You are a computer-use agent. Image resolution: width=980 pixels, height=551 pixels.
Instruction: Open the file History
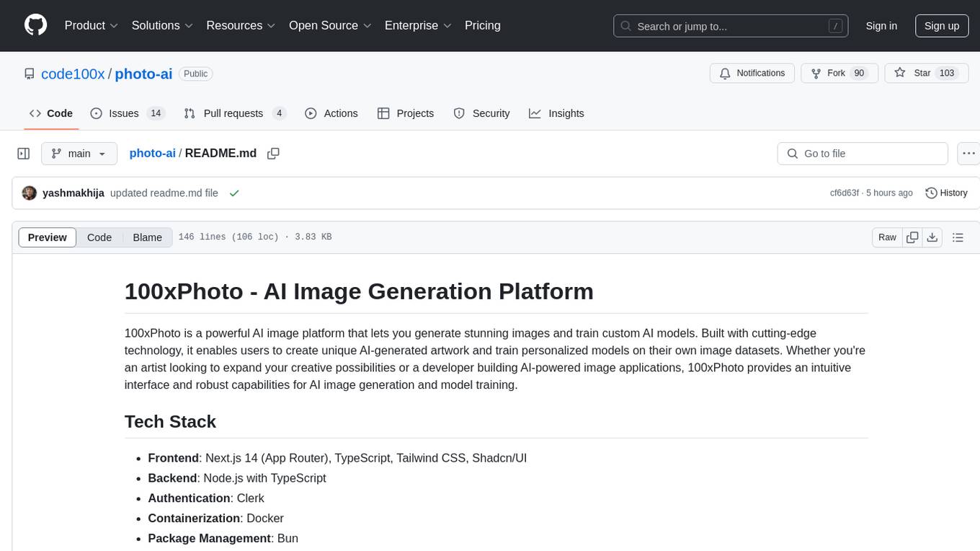click(946, 193)
